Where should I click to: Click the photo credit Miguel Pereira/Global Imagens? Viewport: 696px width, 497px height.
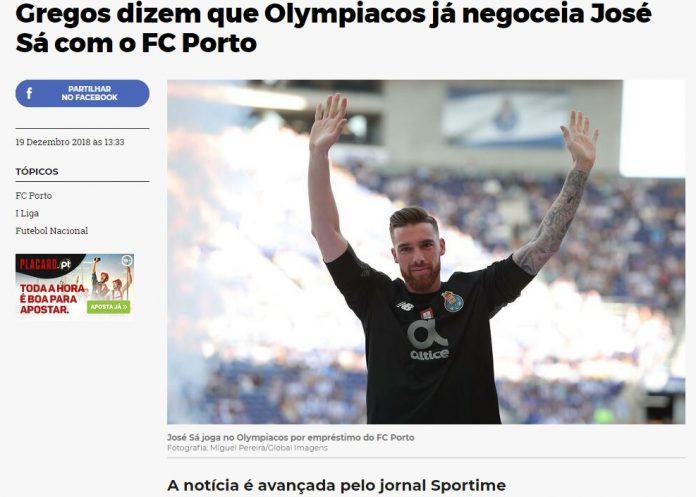(247, 448)
